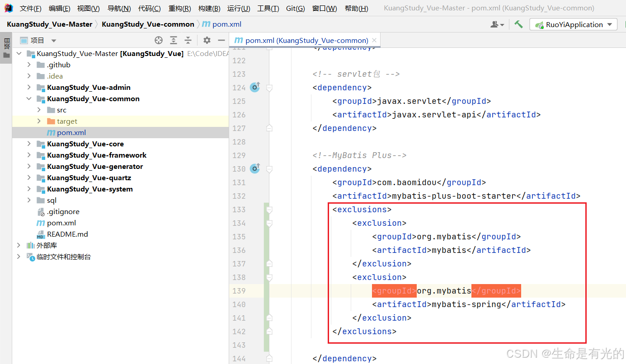
Task: Open the 工具(T) menu
Action: click(x=268, y=9)
